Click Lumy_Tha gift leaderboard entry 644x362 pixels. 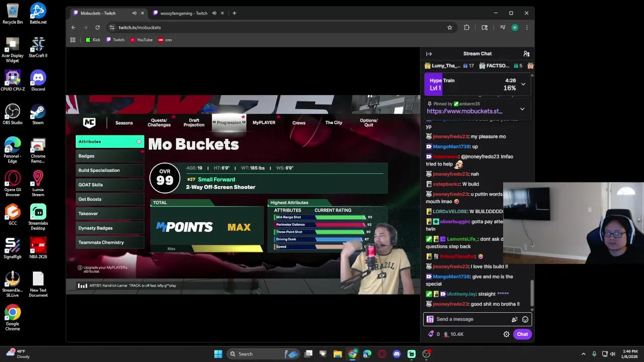point(449,66)
